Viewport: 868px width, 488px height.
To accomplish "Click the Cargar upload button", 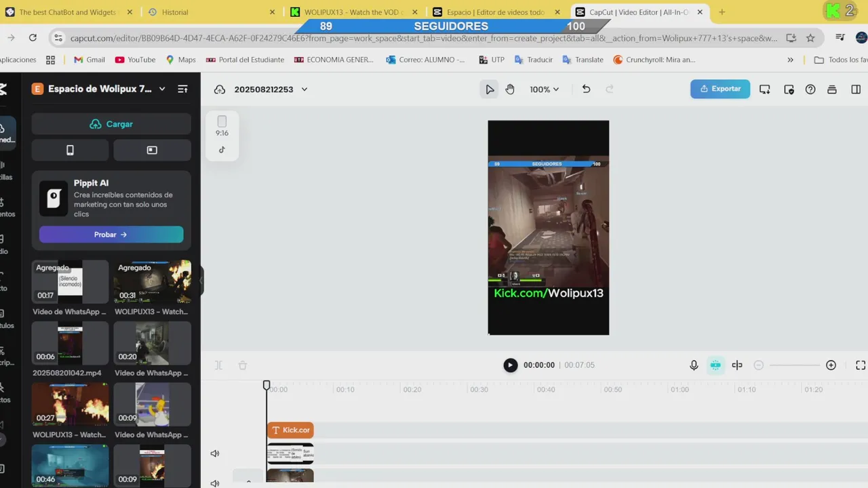I will pyautogui.click(x=111, y=124).
